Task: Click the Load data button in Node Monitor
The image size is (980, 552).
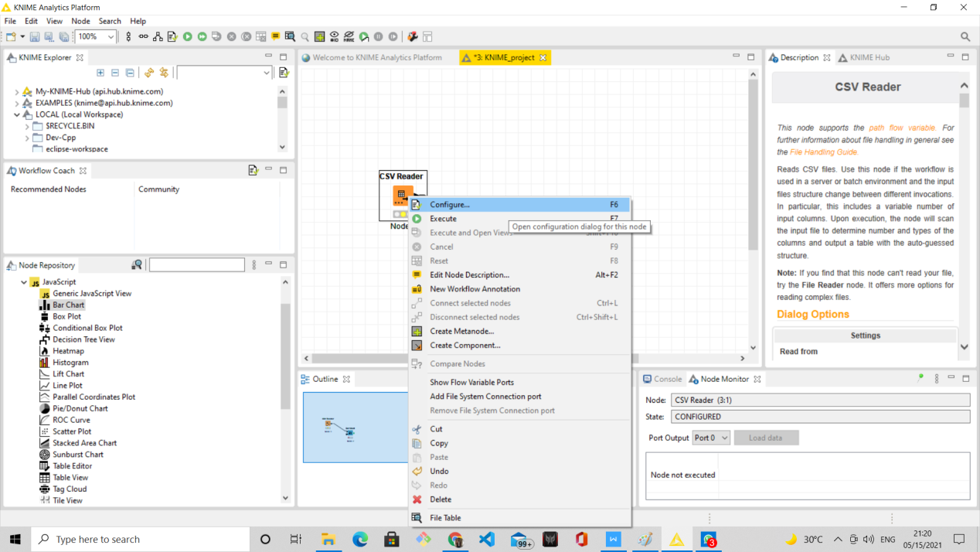Action: click(x=766, y=438)
